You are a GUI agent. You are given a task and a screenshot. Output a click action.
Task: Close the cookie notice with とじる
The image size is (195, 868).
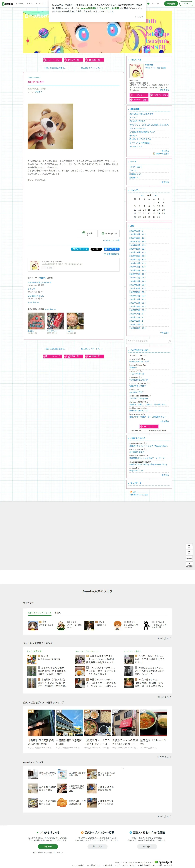[139, 17]
